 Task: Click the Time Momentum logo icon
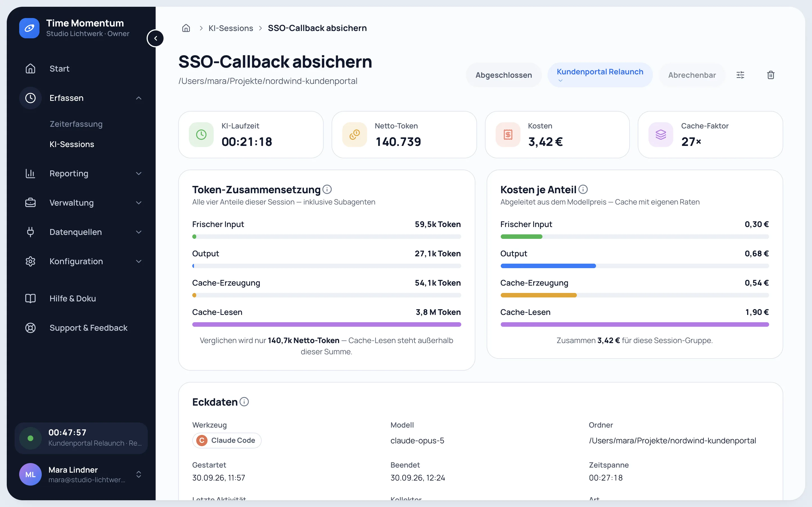coord(29,28)
